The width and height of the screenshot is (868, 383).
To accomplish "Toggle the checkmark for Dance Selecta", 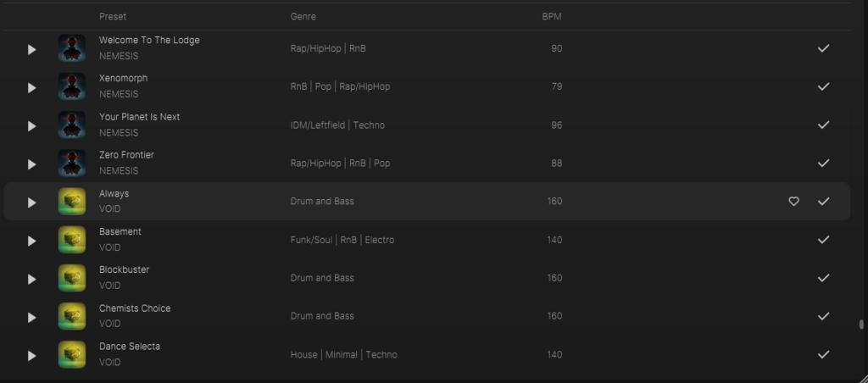I will pyautogui.click(x=824, y=354).
